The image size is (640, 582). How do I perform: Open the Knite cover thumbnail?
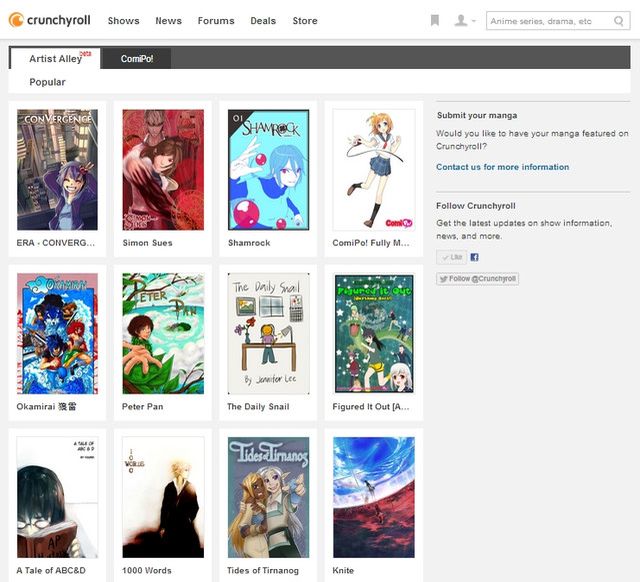tap(373, 497)
